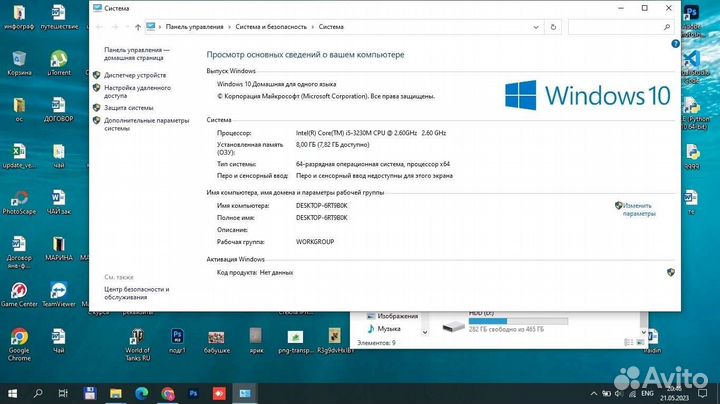
Task: Open File Explorer from the taskbar
Action: point(116,393)
